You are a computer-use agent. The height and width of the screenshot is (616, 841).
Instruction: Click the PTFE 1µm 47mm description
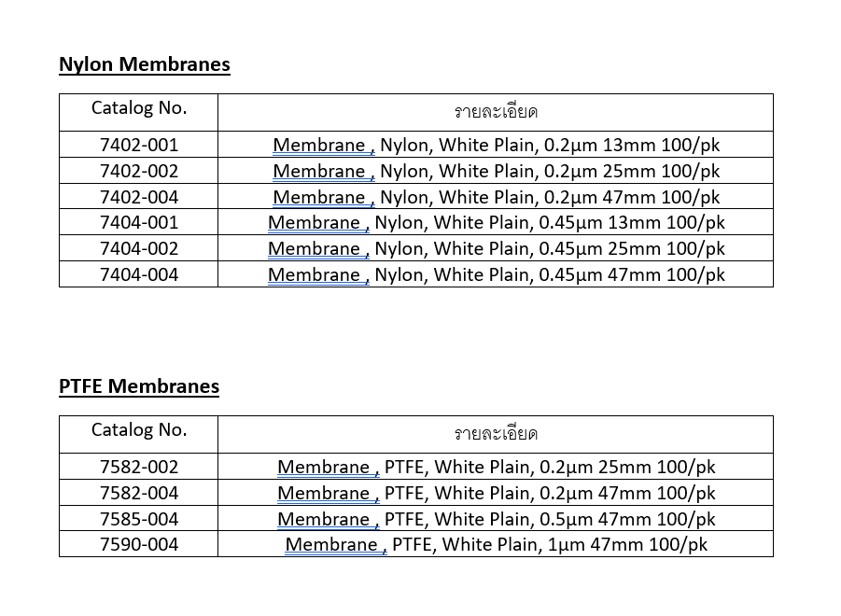[496, 544]
